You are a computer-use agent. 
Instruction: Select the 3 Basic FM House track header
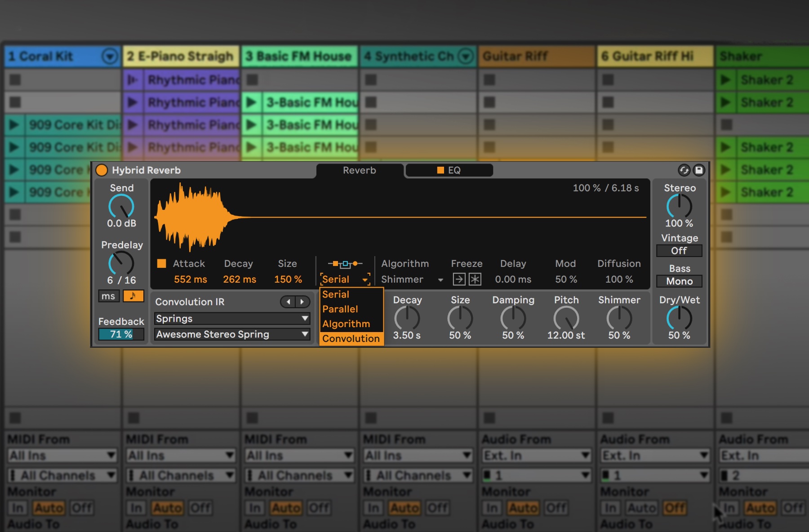(x=300, y=56)
